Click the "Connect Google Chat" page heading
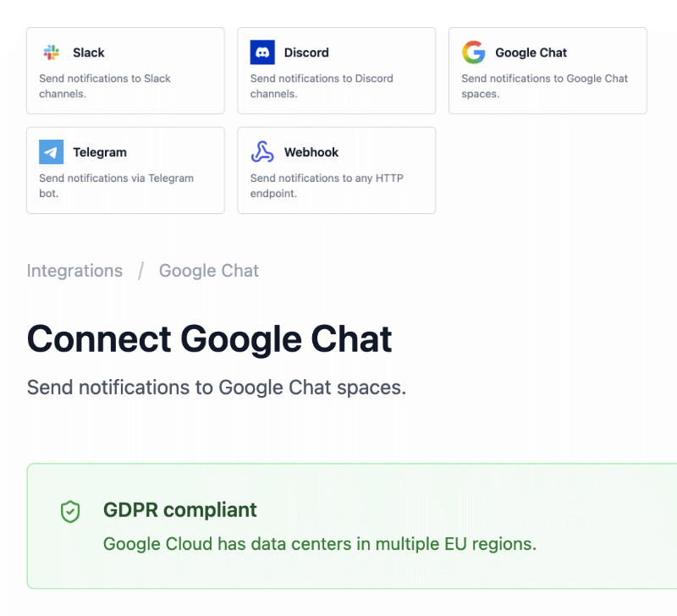677x616 pixels. pos(210,339)
